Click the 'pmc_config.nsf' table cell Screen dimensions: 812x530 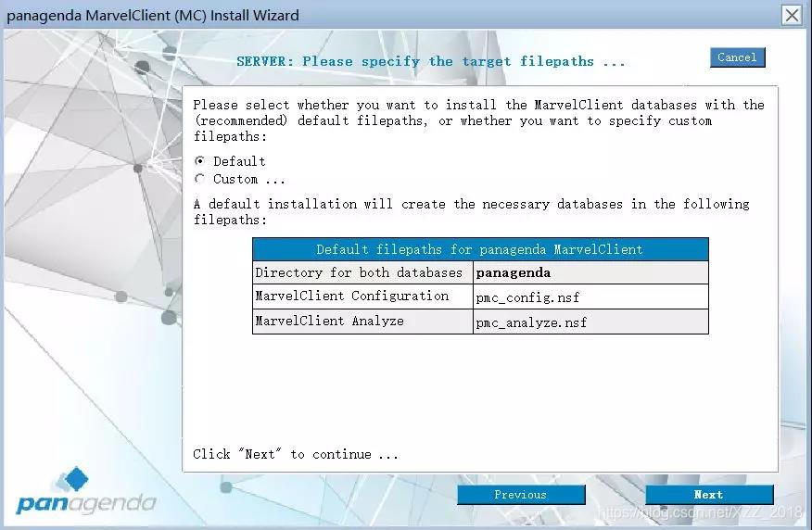click(590, 297)
